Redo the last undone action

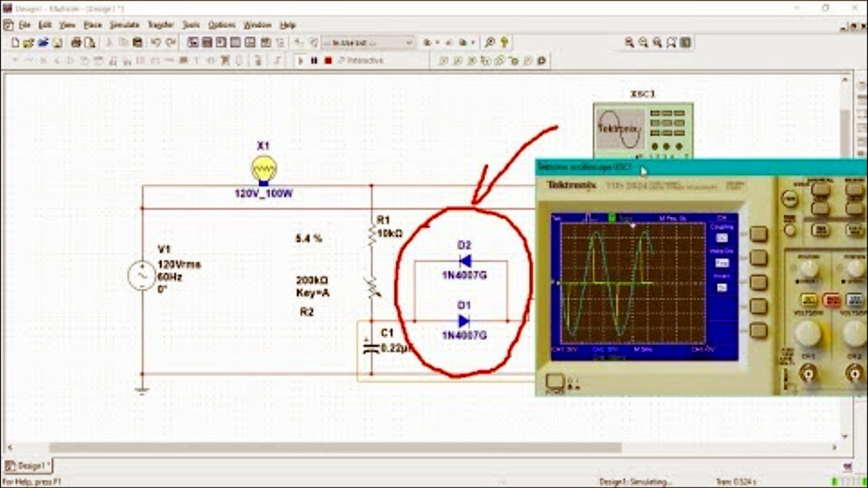(x=170, y=43)
